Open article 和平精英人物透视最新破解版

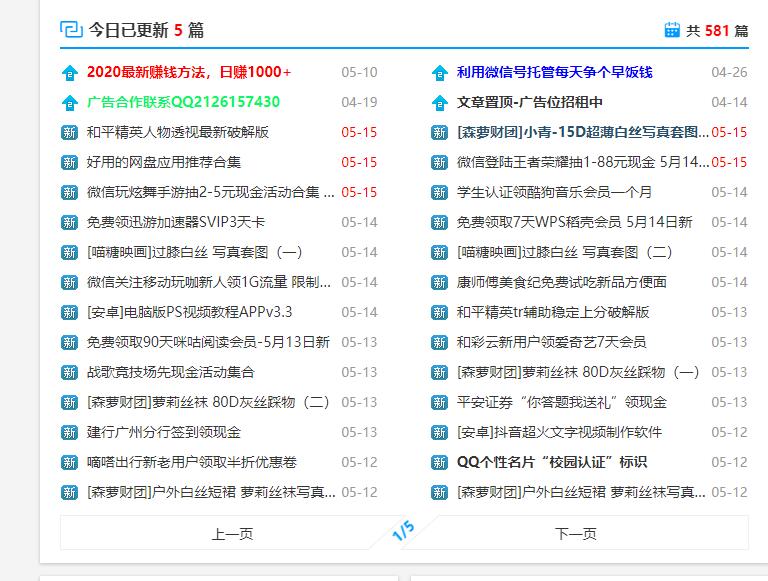pyautogui.click(x=178, y=132)
